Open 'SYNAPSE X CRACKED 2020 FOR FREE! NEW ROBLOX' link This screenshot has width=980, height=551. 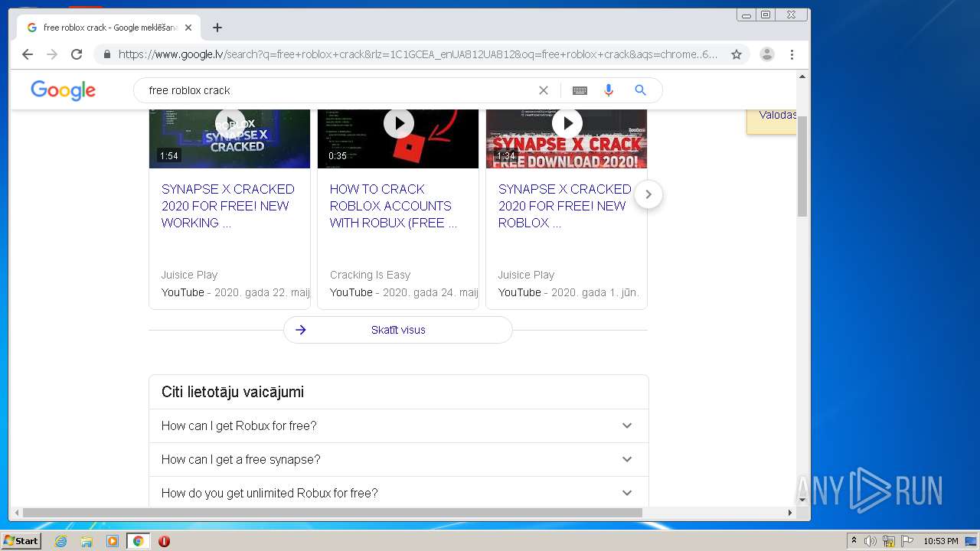tap(565, 206)
